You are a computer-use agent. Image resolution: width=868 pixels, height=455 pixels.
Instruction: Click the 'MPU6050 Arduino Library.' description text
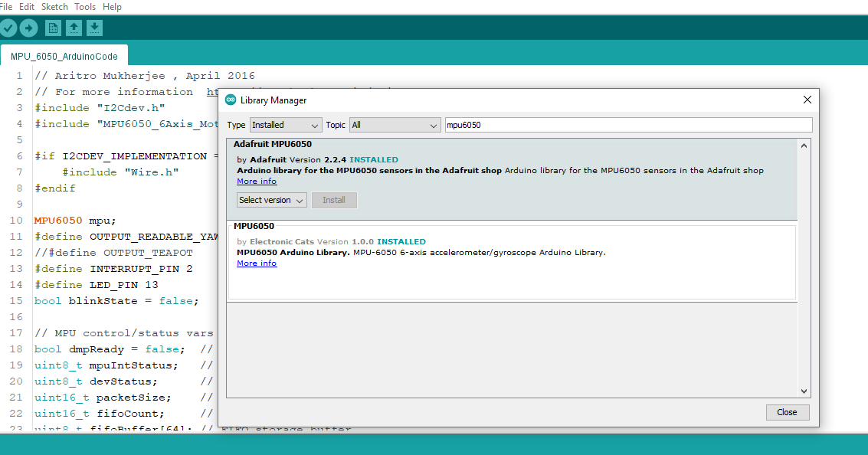(293, 253)
